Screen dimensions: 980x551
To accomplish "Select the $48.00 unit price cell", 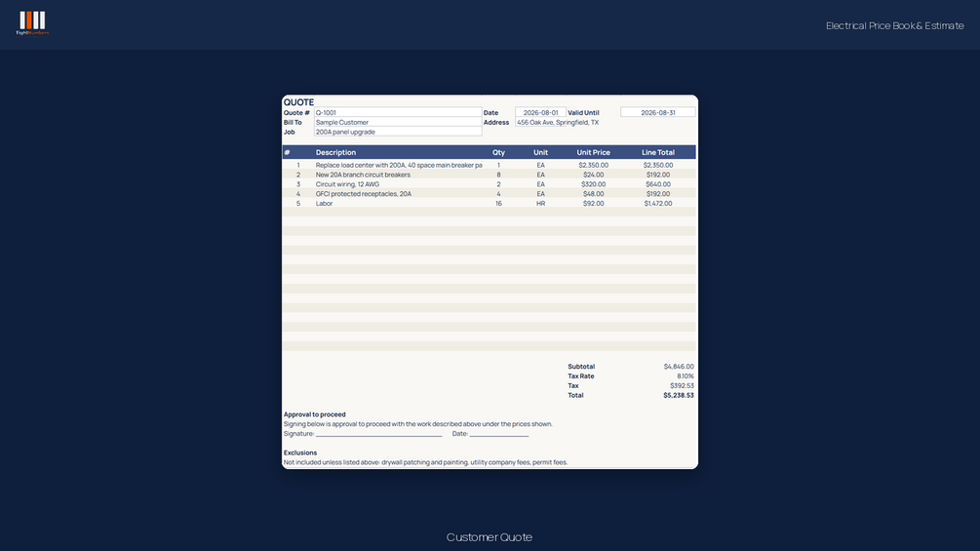I will coord(593,194).
